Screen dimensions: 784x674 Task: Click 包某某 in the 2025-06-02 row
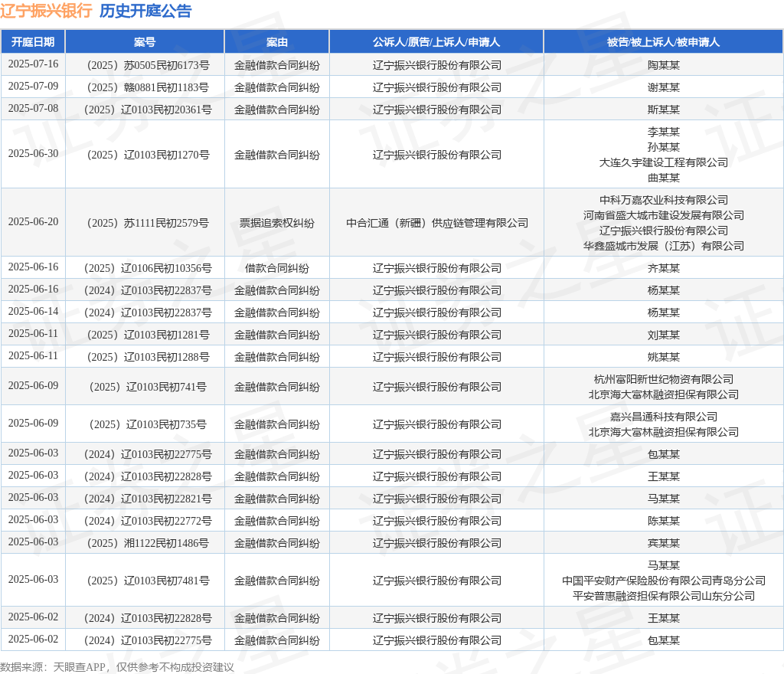664,640
